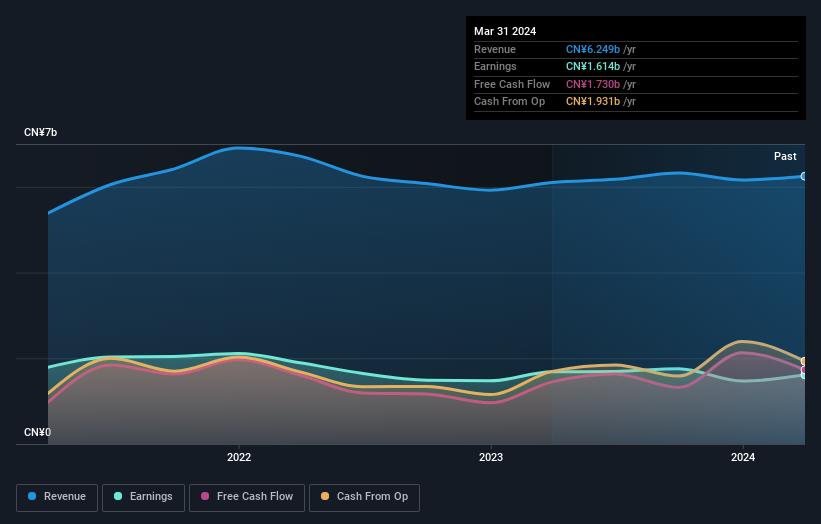Click the 2022 x-axis label

click(239, 457)
